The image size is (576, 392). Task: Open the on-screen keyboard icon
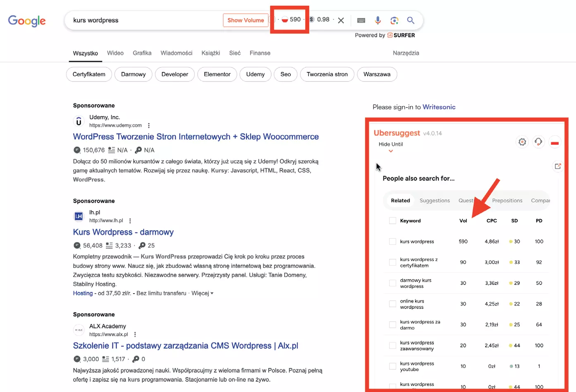(x=361, y=20)
